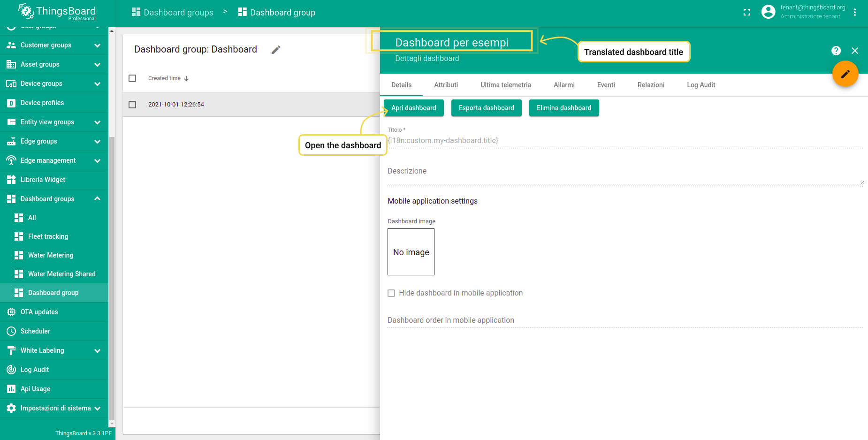
Task: Enable Hide dashboard in mobile application
Action: pos(391,293)
